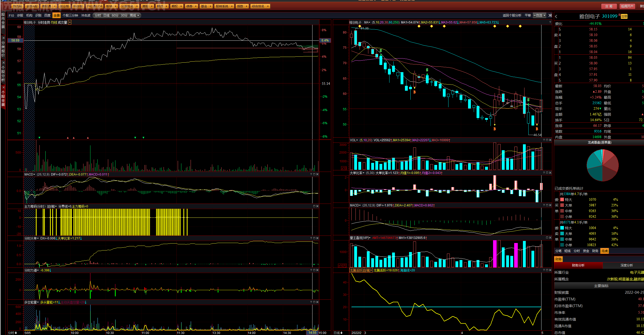Collapse quote panel with left chevron icon
644x335 pixels.
[556, 16]
